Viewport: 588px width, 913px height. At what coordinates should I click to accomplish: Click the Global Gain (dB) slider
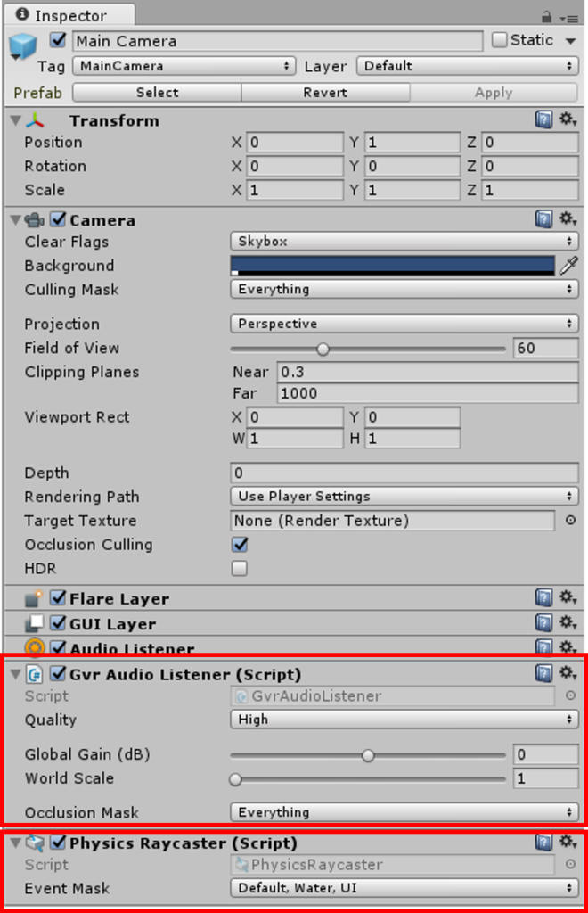(368, 755)
